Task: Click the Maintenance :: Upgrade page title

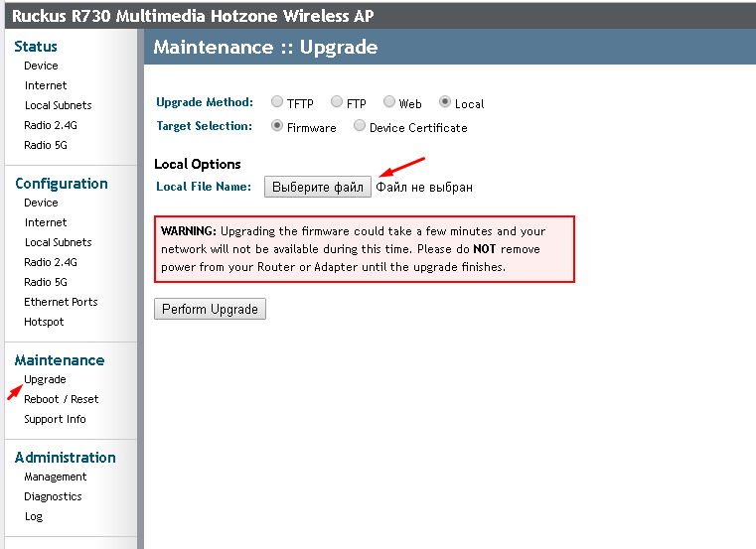Action: (x=265, y=48)
